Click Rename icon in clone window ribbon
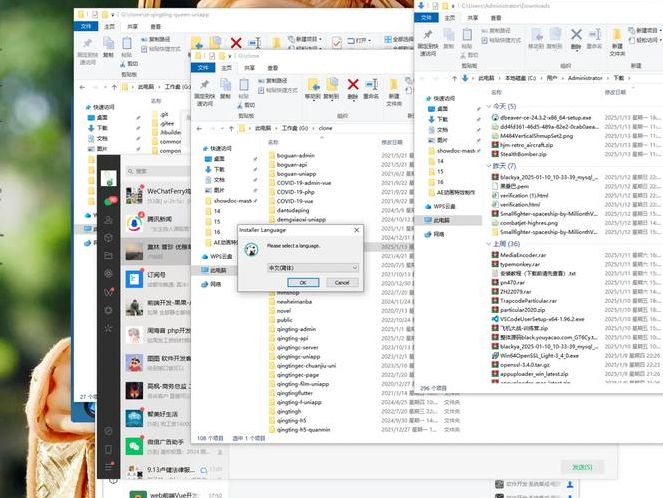This screenshot has height=498, width=663. pyautogui.click(x=372, y=84)
